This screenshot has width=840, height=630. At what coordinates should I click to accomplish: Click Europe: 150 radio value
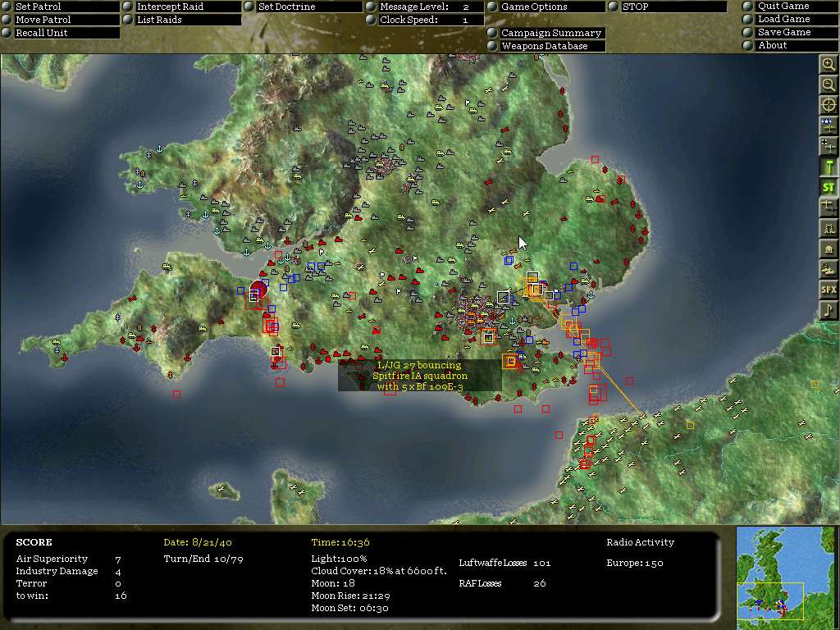tap(635, 563)
